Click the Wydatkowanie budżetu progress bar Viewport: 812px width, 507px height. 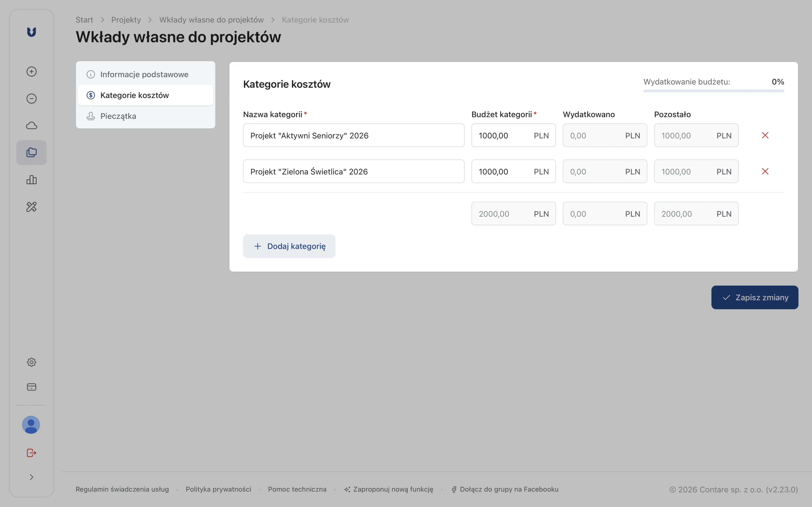coord(714,91)
